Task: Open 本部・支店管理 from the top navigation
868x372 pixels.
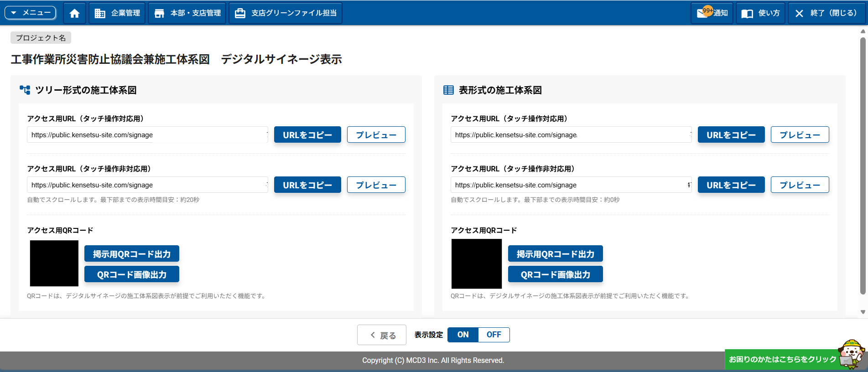Action: click(x=187, y=13)
